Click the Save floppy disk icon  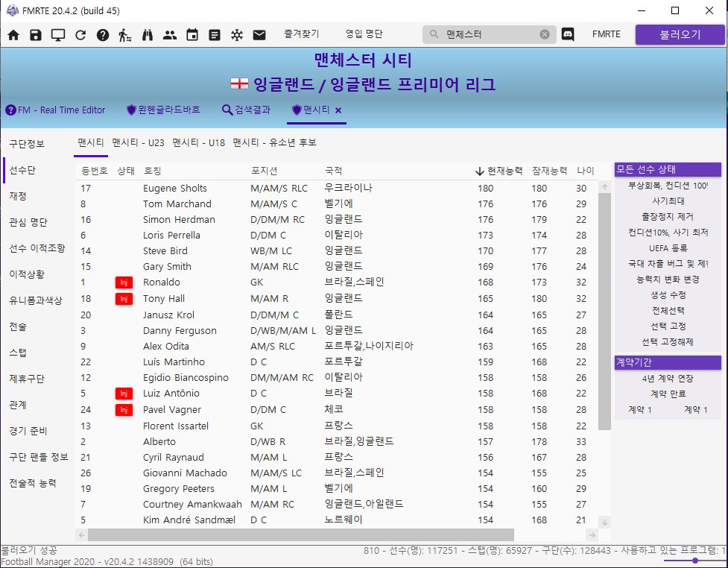point(36,35)
